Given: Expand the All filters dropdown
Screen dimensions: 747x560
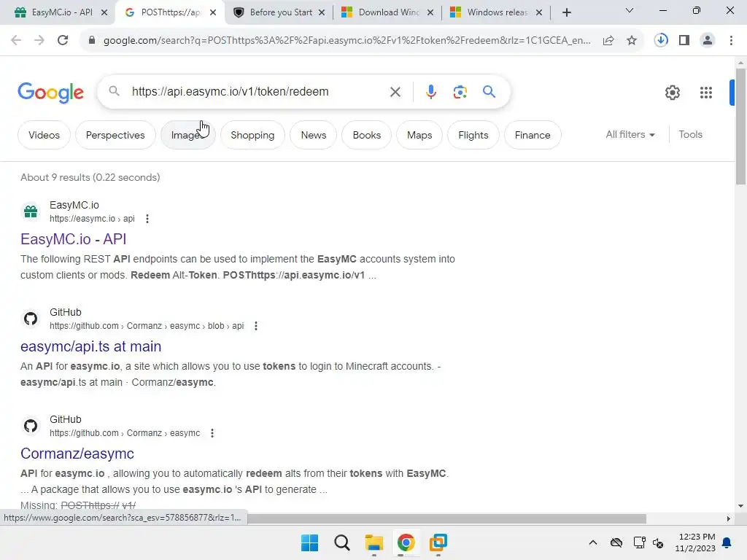Looking at the screenshot, I should click(x=630, y=135).
